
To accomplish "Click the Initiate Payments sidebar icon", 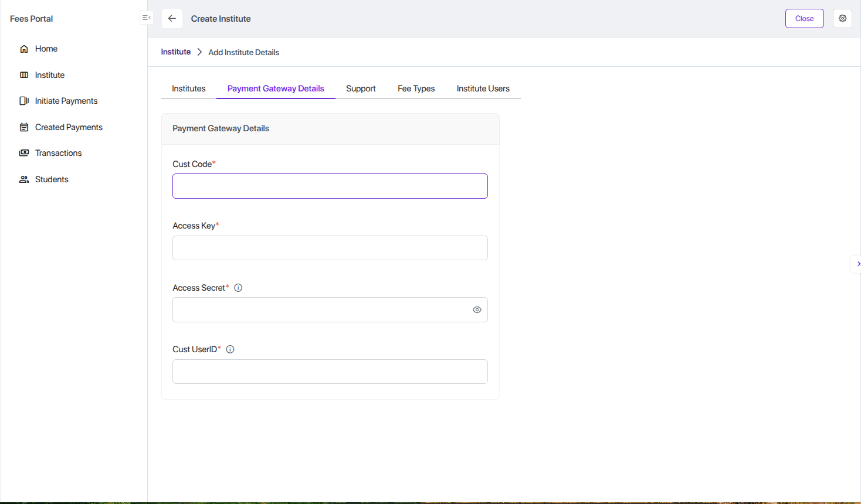I will (x=24, y=101).
